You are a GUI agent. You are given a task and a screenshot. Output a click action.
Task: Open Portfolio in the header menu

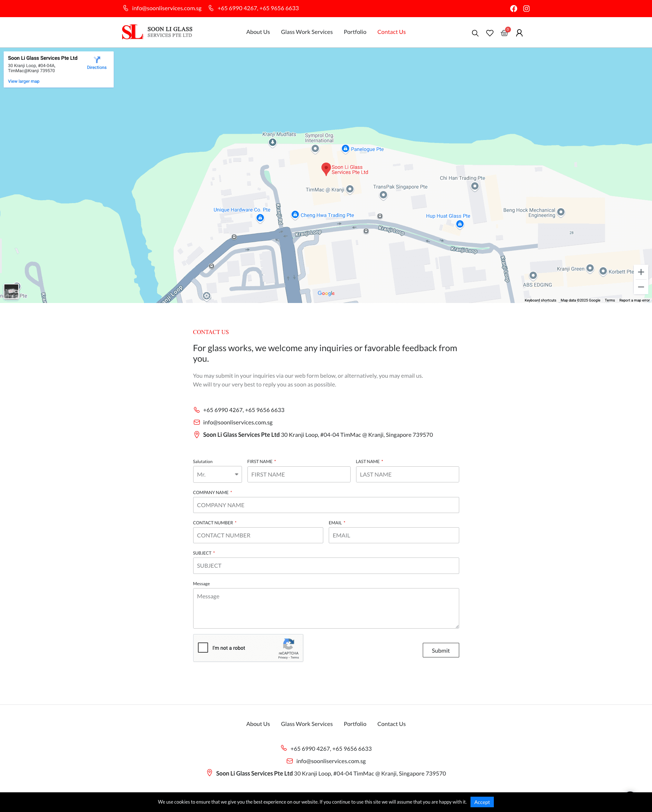pos(355,32)
